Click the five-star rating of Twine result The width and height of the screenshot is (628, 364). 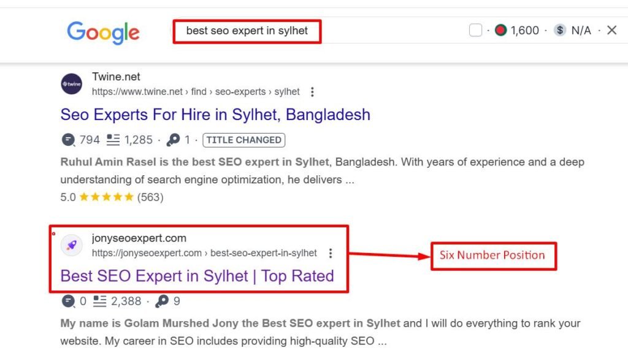pos(106,197)
